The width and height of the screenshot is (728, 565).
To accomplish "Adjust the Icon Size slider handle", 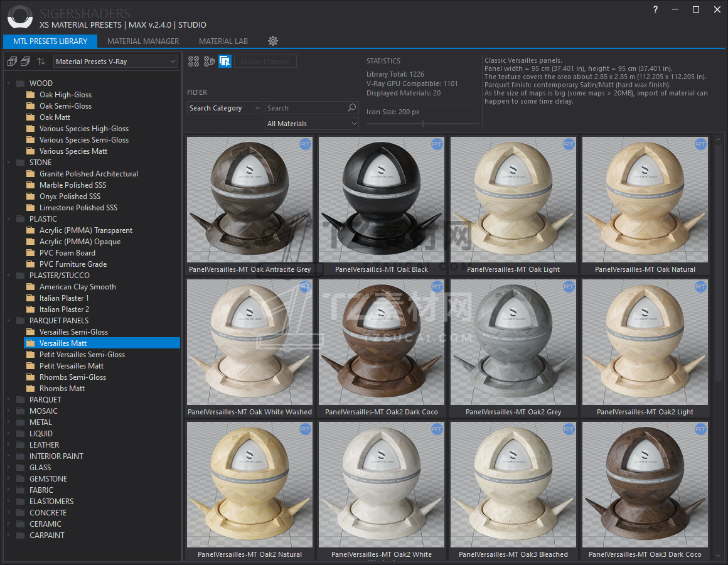I will pyautogui.click(x=423, y=124).
